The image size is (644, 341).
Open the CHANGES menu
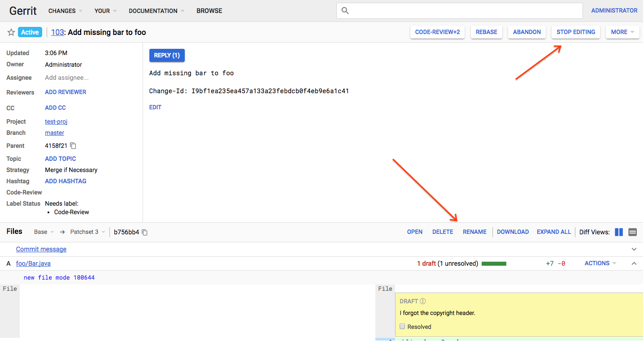(65, 11)
